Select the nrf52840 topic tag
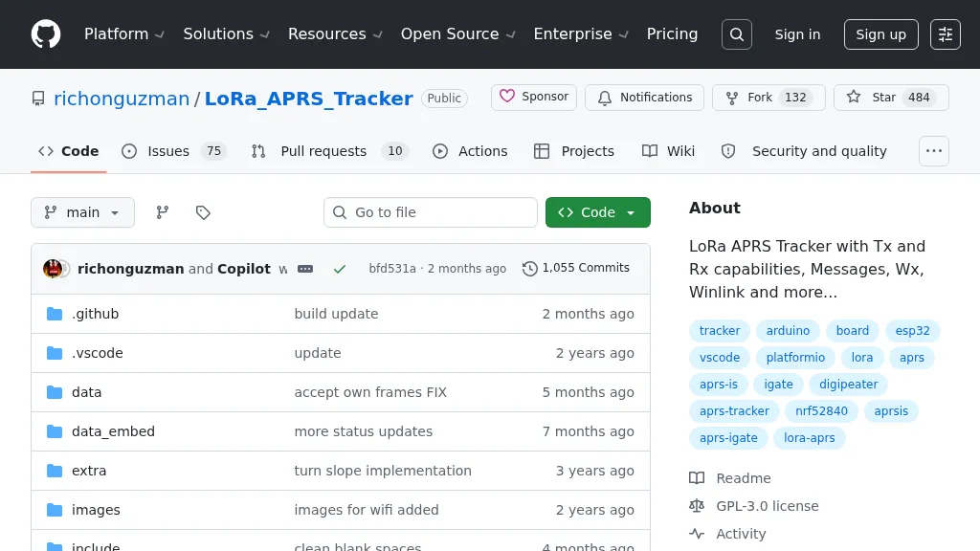980x551 pixels. pyautogui.click(x=821, y=411)
